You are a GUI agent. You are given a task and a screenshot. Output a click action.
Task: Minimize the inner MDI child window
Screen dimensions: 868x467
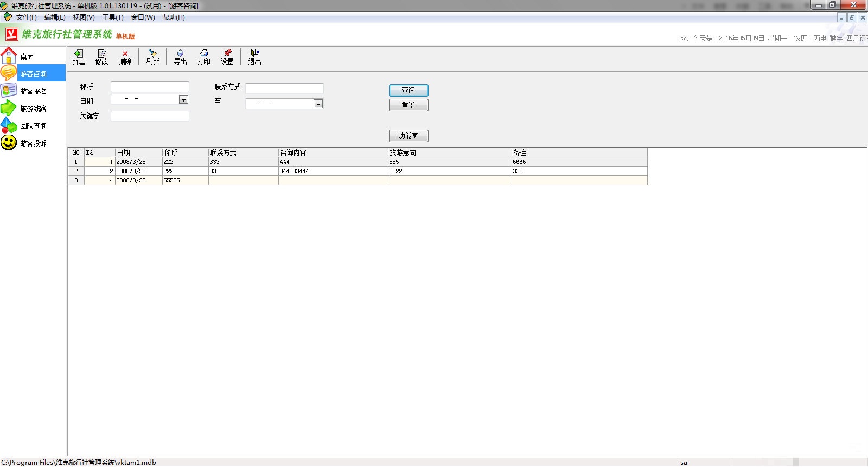coord(841,17)
